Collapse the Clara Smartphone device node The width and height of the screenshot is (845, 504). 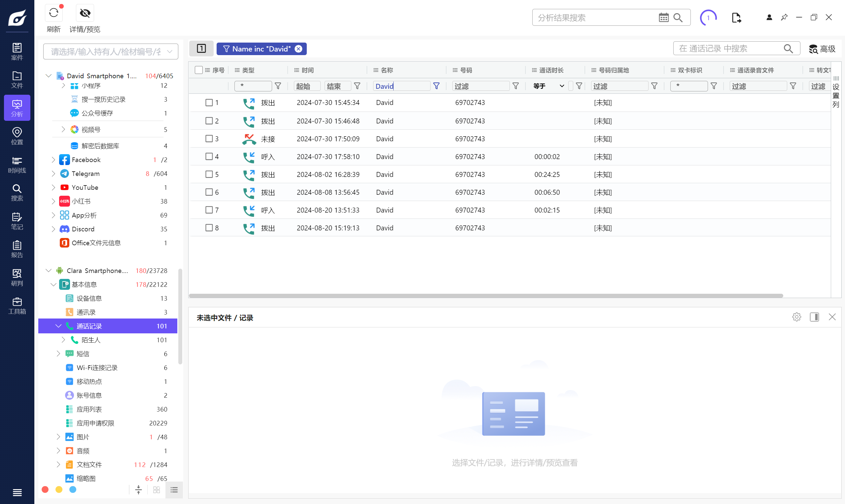[49, 270]
